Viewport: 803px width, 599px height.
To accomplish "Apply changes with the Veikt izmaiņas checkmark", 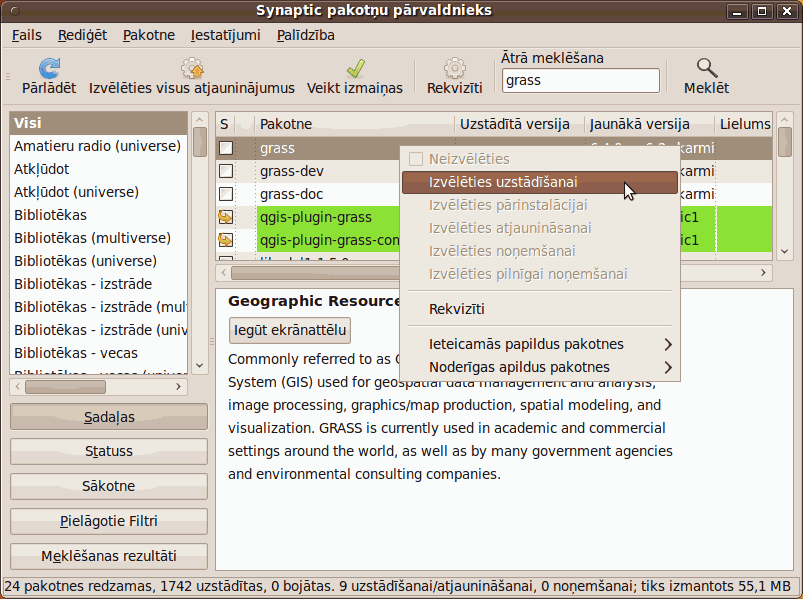I will point(355,68).
